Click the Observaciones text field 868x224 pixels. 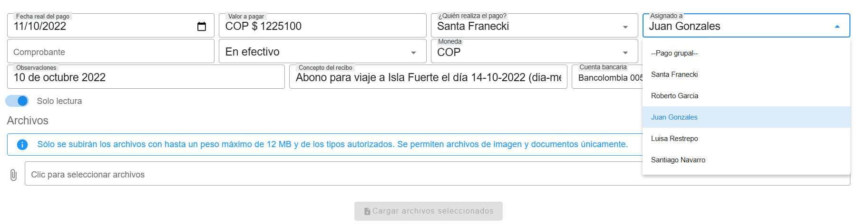(146, 77)
